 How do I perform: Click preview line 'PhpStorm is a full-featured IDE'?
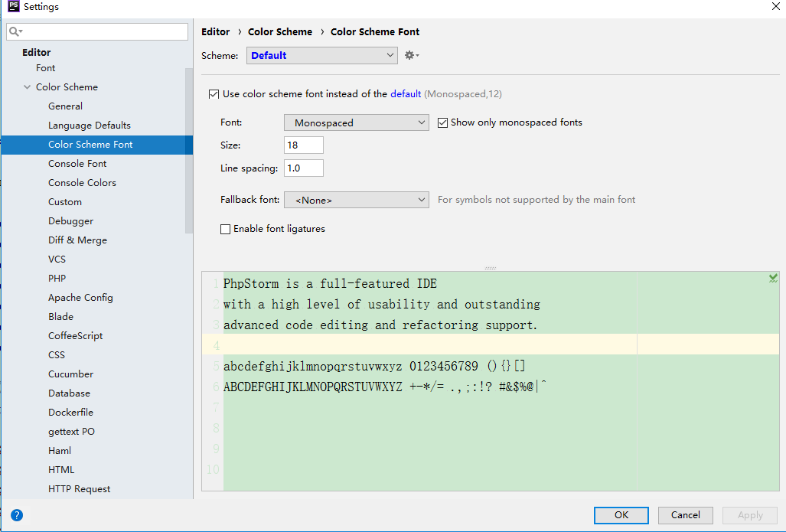coord(330,284)
